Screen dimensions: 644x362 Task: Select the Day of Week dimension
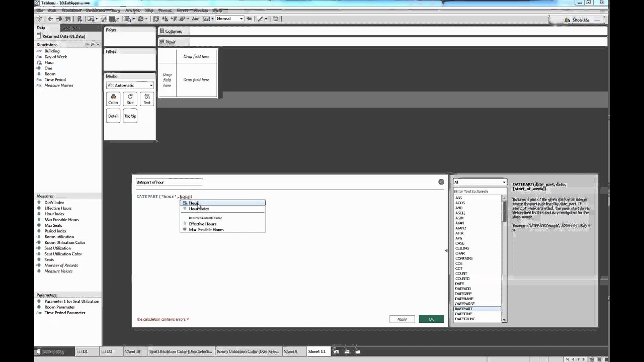tap(56, 57)
